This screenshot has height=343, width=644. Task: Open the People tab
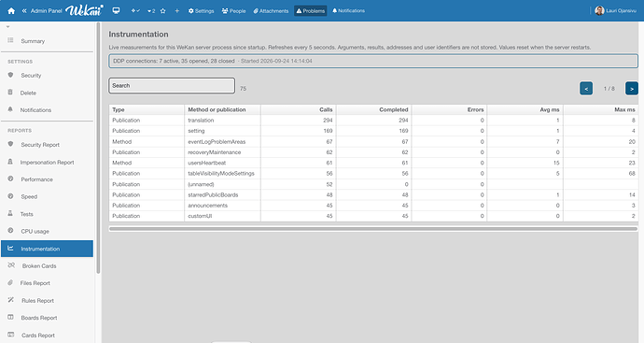(233, 11)
